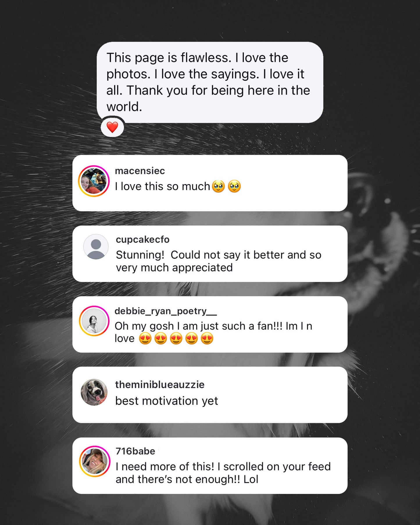Click cupcakecfo's default avatar icon
This screenshot has height=525, width=420.
(96, 247)
